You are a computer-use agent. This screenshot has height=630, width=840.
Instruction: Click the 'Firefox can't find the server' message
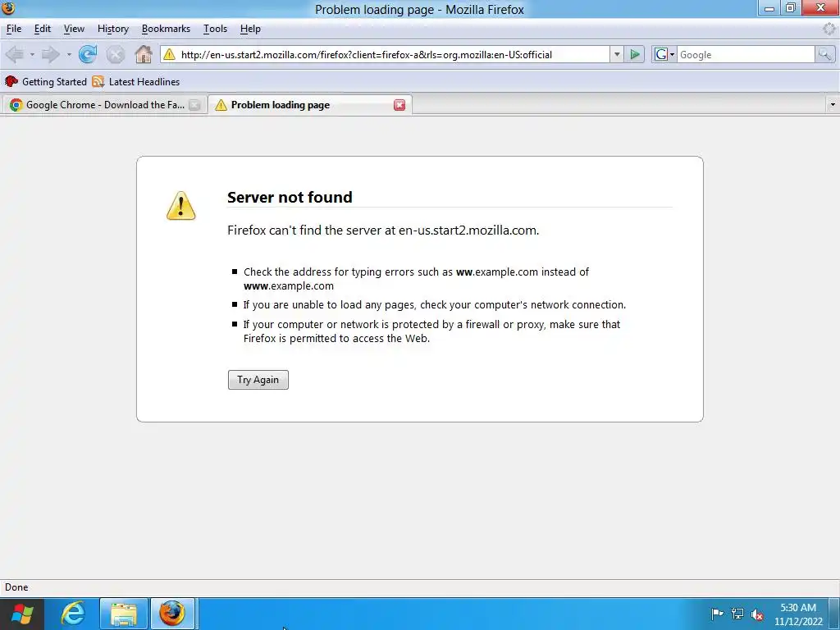click(383, 231)
